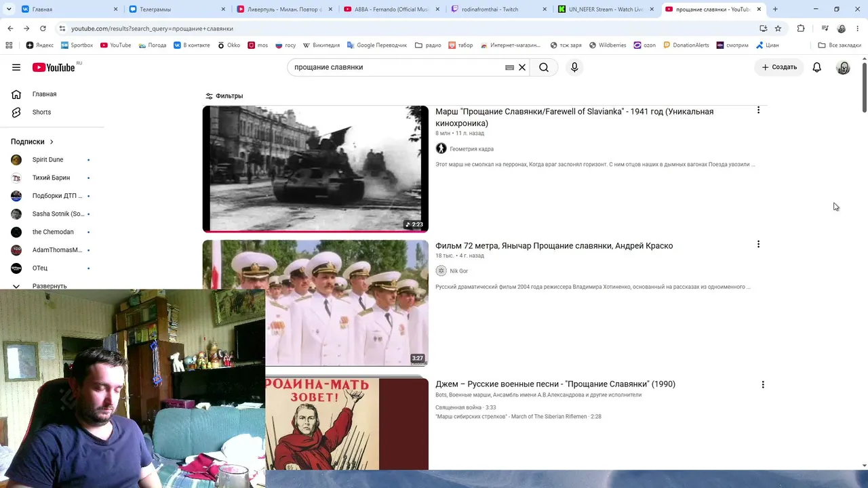Screen dimensions: 868x488
Task: Go back with browser back arrow
Action: (x=10, y=28)
